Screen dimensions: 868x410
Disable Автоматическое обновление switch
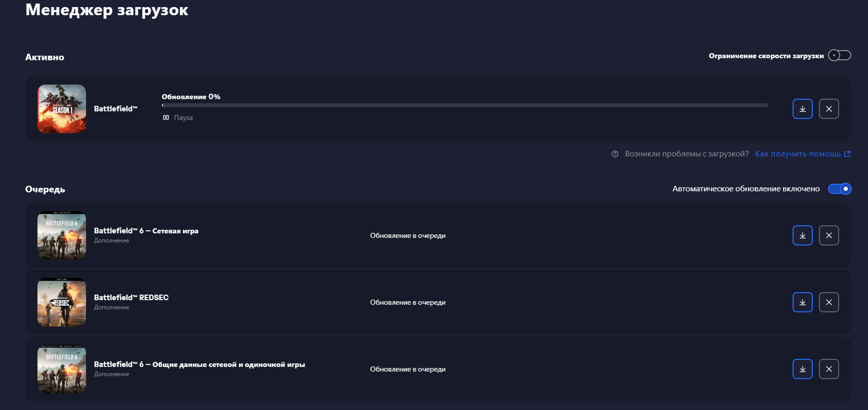tap(840, 189)
